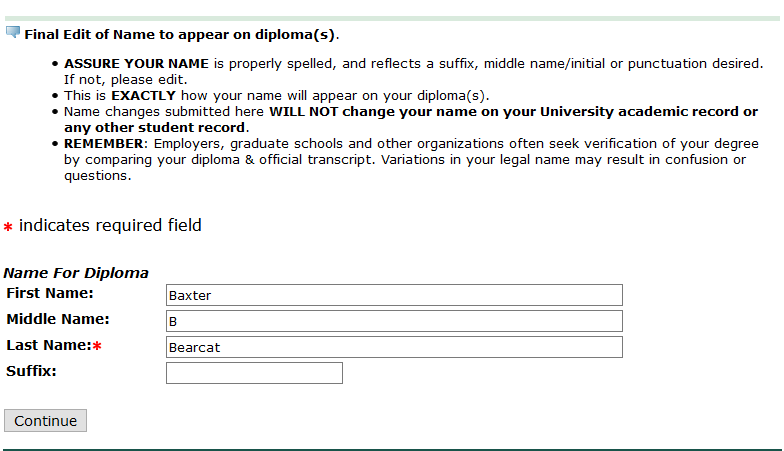Select the Last Name field containing Bearcat
The image size is (784, 451).
[394, 347]
